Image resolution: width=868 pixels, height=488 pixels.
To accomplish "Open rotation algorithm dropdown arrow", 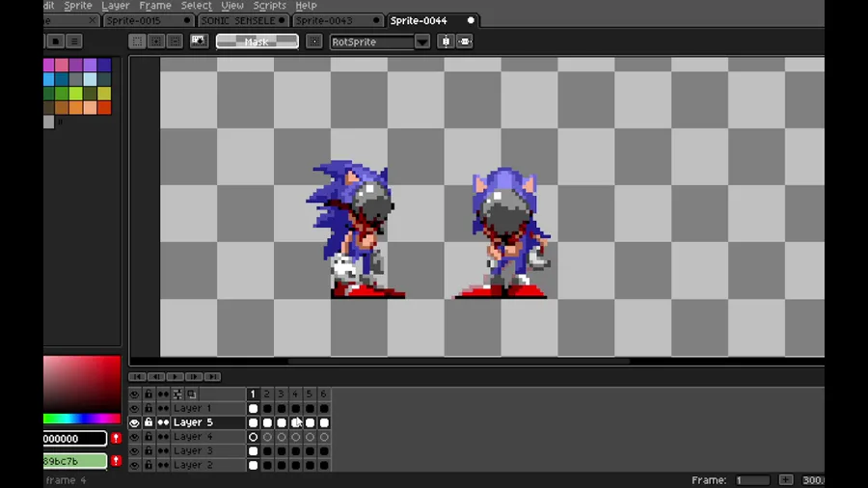I will point(421,41).
